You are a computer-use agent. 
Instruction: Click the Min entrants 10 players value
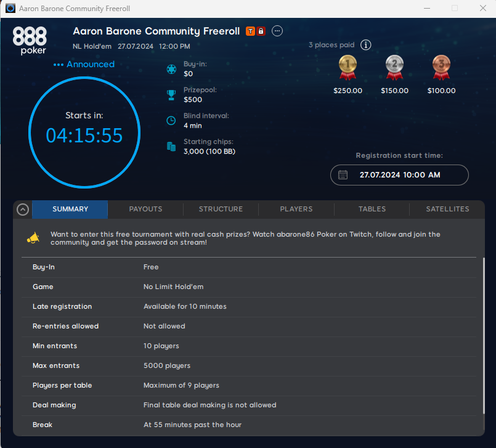(x=161, y=346)
